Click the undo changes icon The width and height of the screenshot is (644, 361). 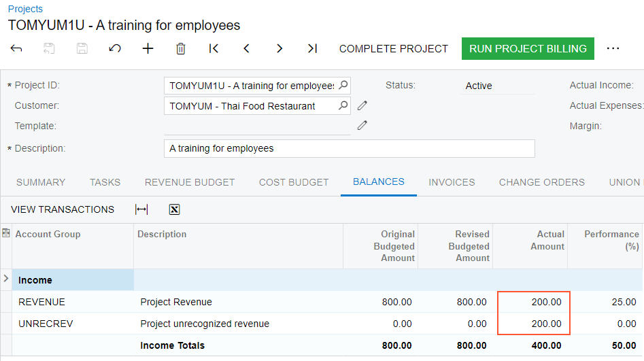pos(115,48)
